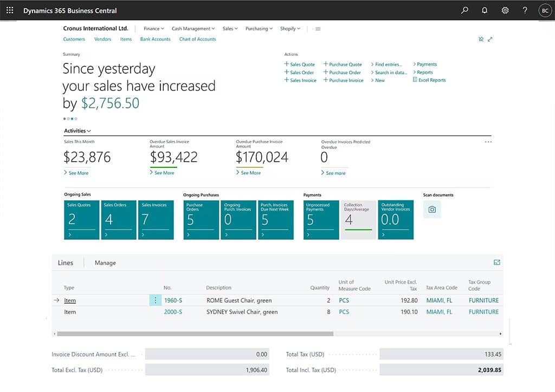Expand the New action group

(378, 80)
